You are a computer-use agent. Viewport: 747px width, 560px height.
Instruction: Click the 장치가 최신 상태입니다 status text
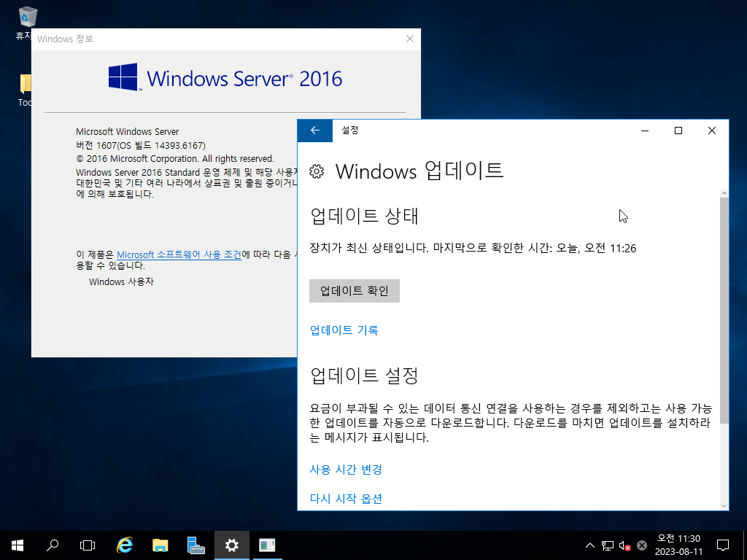(473, 248)
